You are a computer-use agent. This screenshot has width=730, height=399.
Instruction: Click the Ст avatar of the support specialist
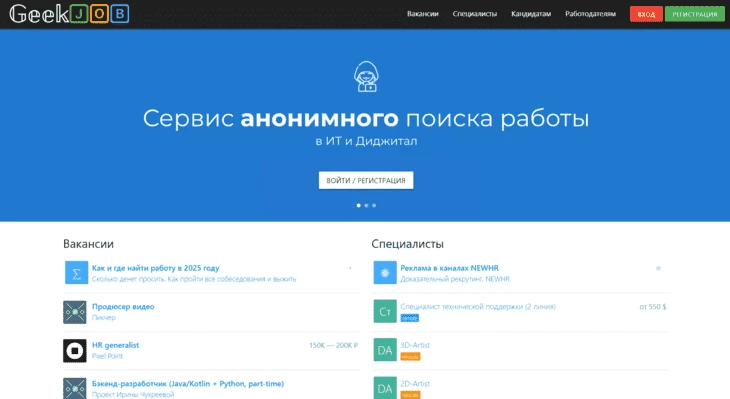(x=385, y=311)
